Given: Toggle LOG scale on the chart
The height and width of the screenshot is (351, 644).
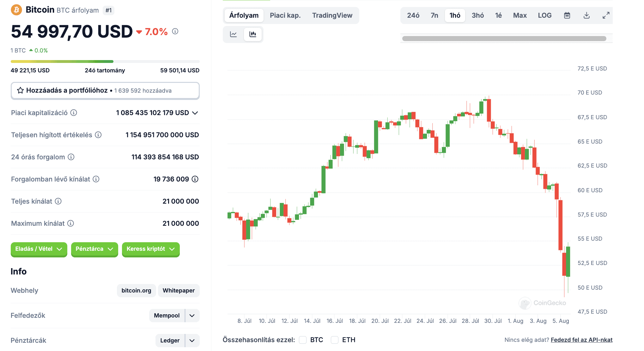Looking at the screenshot, I should tap(545, 15).
